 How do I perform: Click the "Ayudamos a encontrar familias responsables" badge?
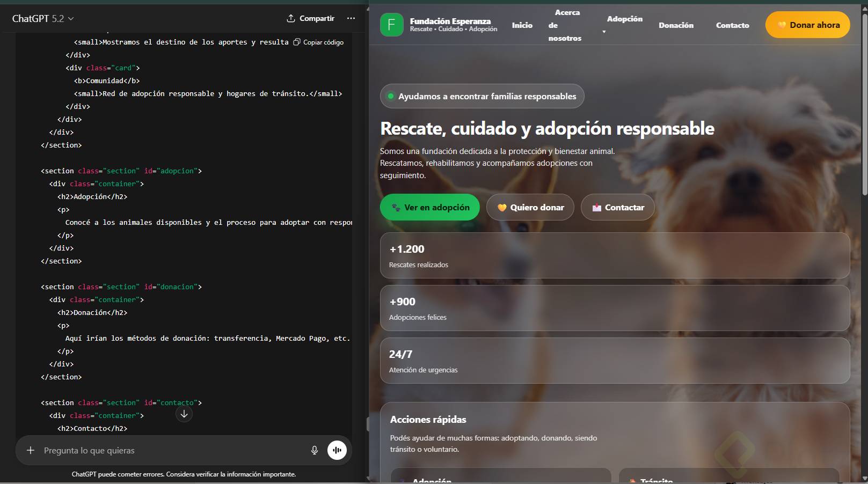[x=482, y=96]
